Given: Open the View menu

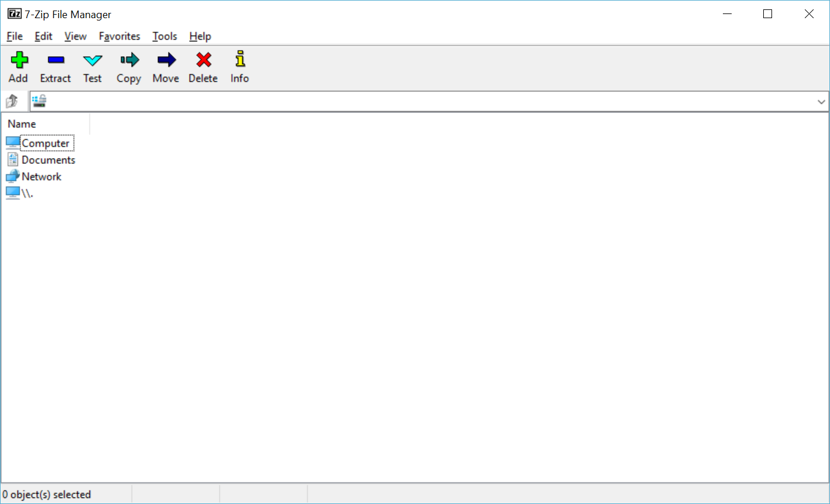Looking at the screenshot, I should (76, 36).
